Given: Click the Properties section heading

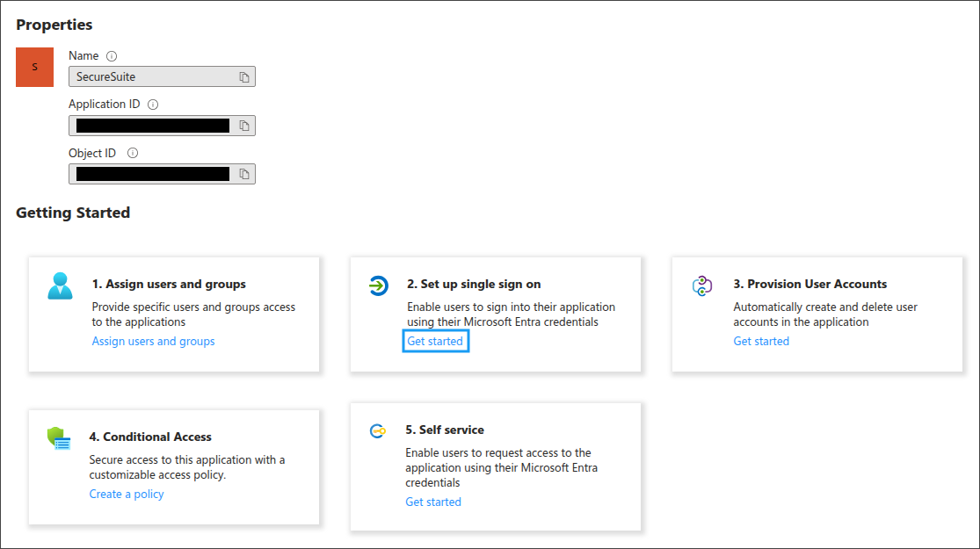Looking at the screenshot, I should click(54, 25).
